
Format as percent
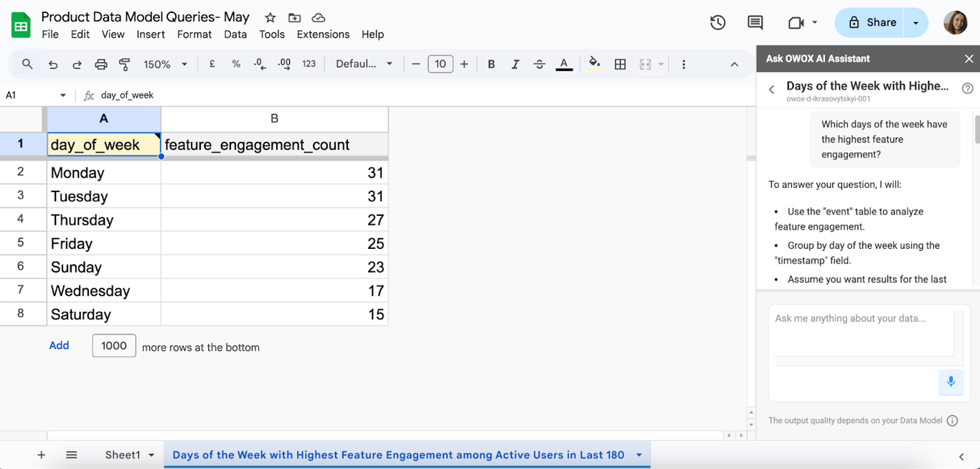click(236, 64)
